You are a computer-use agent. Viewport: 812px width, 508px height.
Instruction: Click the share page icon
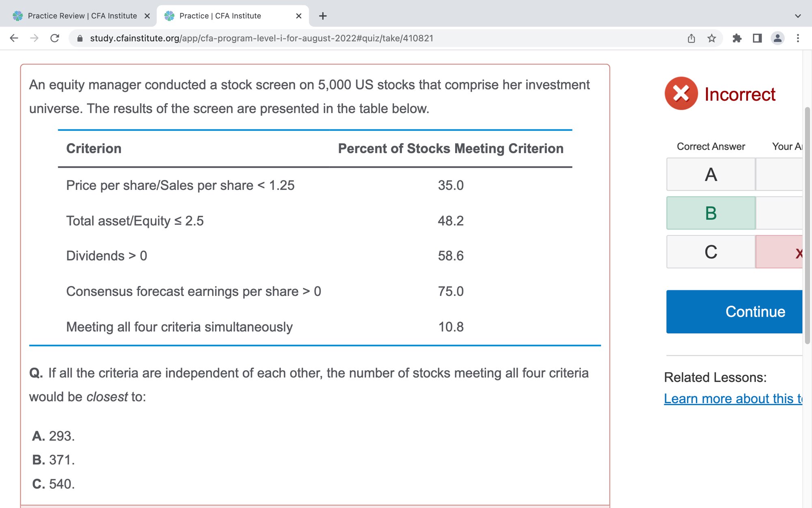[x=691, y=38]
